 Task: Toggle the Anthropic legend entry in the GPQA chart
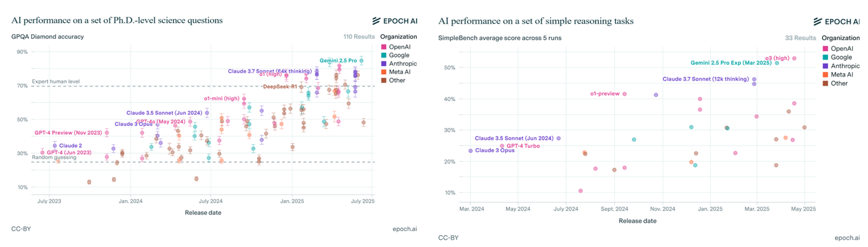[402, 64]
